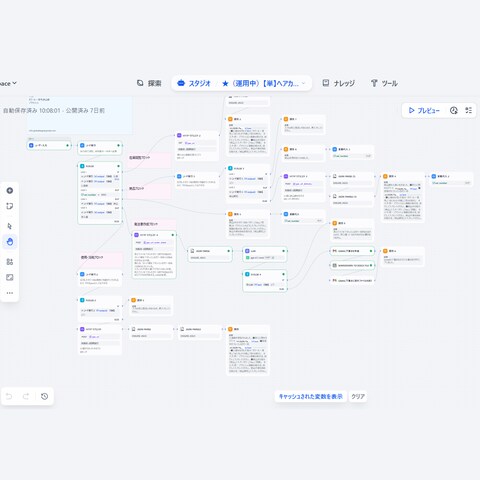Open the ナレッジ tab
The width and height of the screenshot is (480, 480).
pos(338,83)
